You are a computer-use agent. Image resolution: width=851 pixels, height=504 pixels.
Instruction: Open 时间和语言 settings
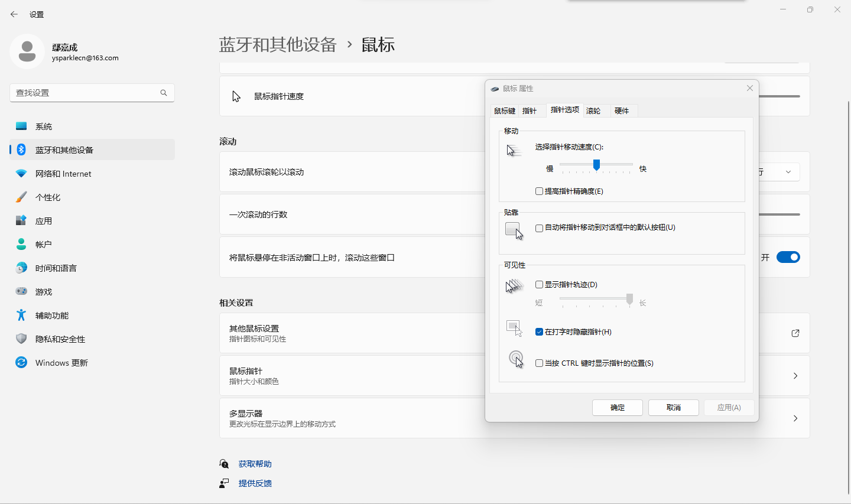(x=92, y=268)
